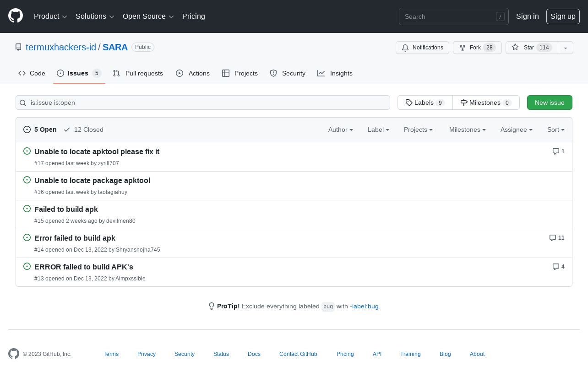Screen dimensions: 588x382
Task: Click the slash shortcut icon in search
Action: click(x=500, y=16)
